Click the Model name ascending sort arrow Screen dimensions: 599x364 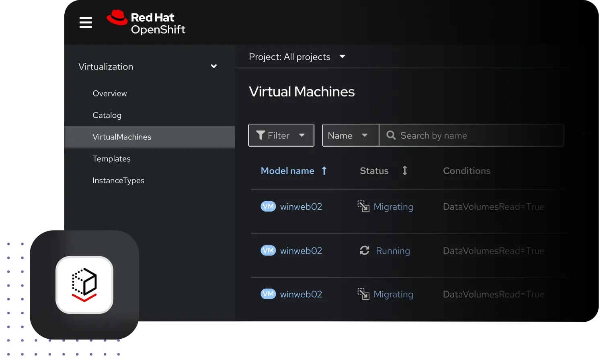point(324,171)
